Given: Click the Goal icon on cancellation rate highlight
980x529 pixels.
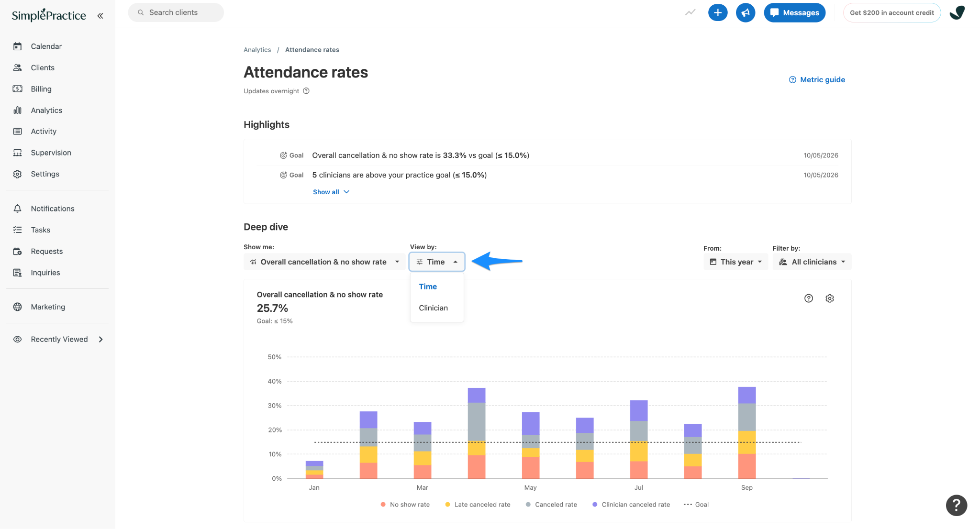Looking at the screenshot, I should click(x=283, y=155).
